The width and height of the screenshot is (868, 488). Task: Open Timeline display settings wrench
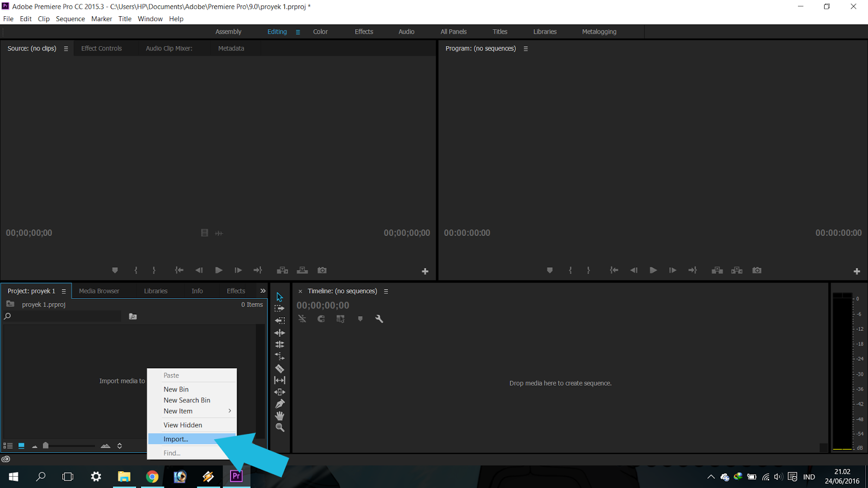click(379, 319)
